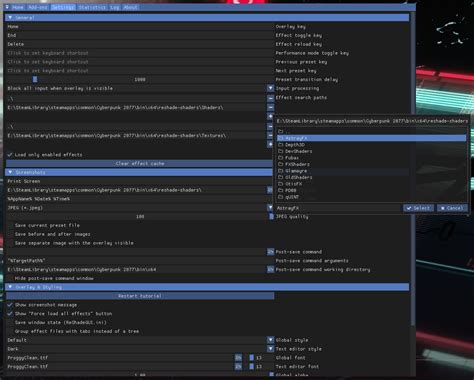Browse for the post-save working directory
This screenshot has width=474, height=380.
(270, 269)
